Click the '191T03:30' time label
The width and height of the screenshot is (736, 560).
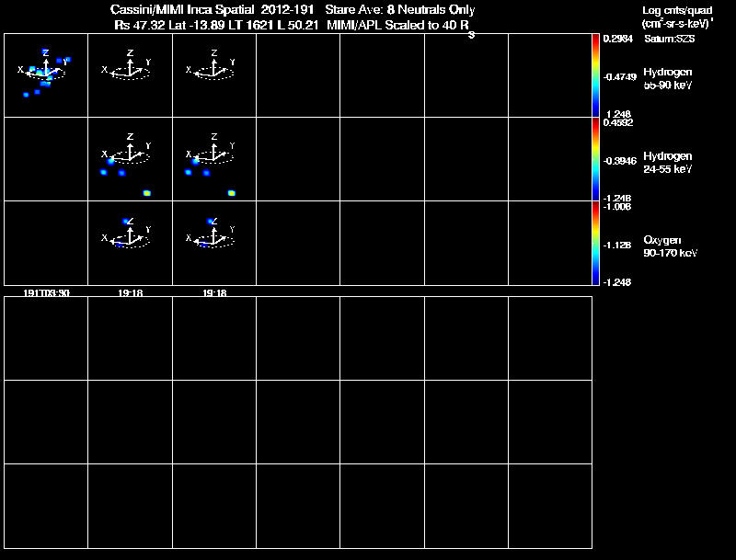[x=47, y=293]
